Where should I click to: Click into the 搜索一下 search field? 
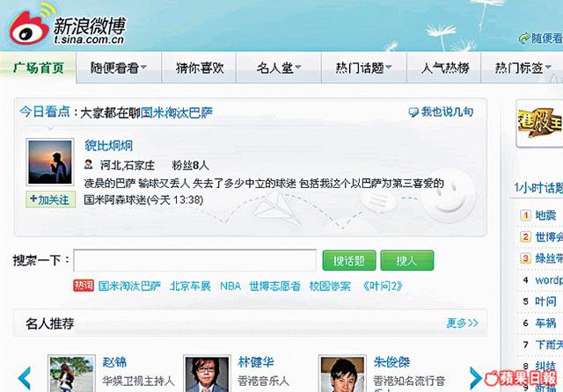click(x=194, y=260)
